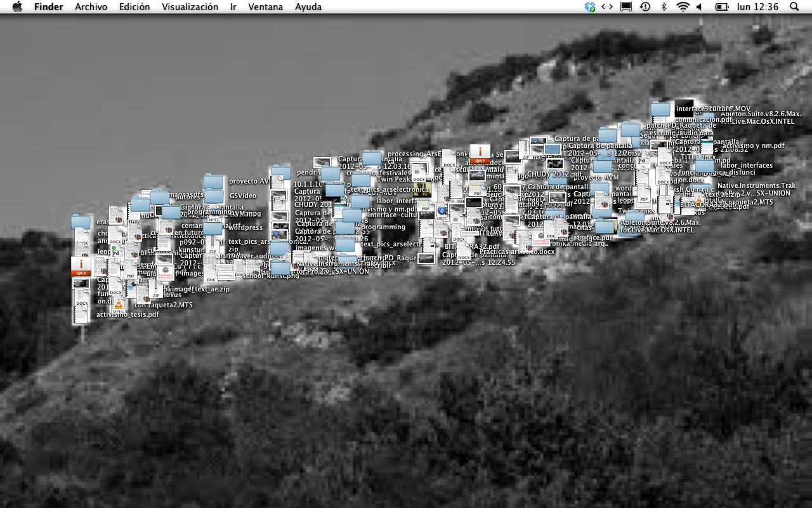Select the GSVideo folder on desktop
This screenshot has width=812, height=508.
214,196
